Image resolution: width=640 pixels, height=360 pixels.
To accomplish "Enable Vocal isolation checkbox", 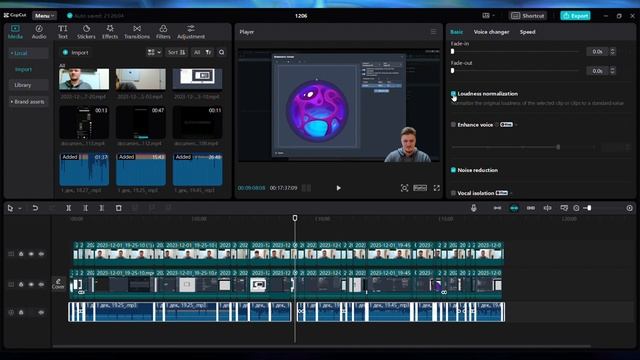I will (x=453, y=193).
